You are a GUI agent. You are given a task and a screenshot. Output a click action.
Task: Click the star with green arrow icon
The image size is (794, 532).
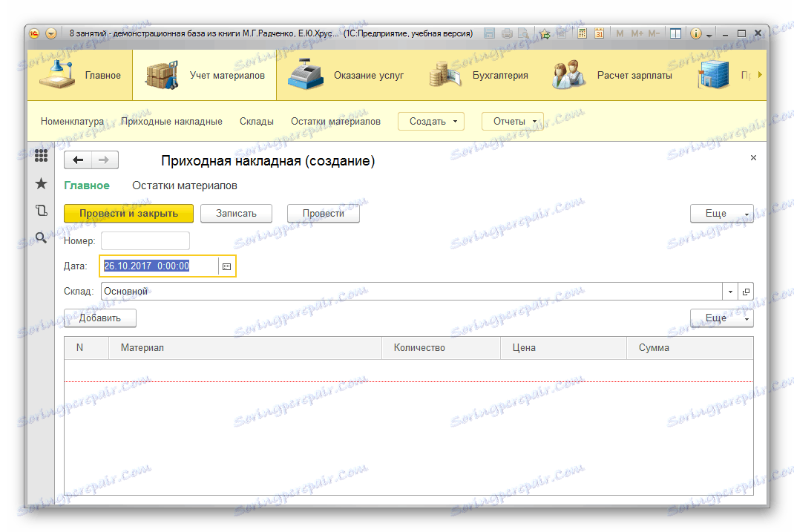pyautogui.click(x=545, y=33)
